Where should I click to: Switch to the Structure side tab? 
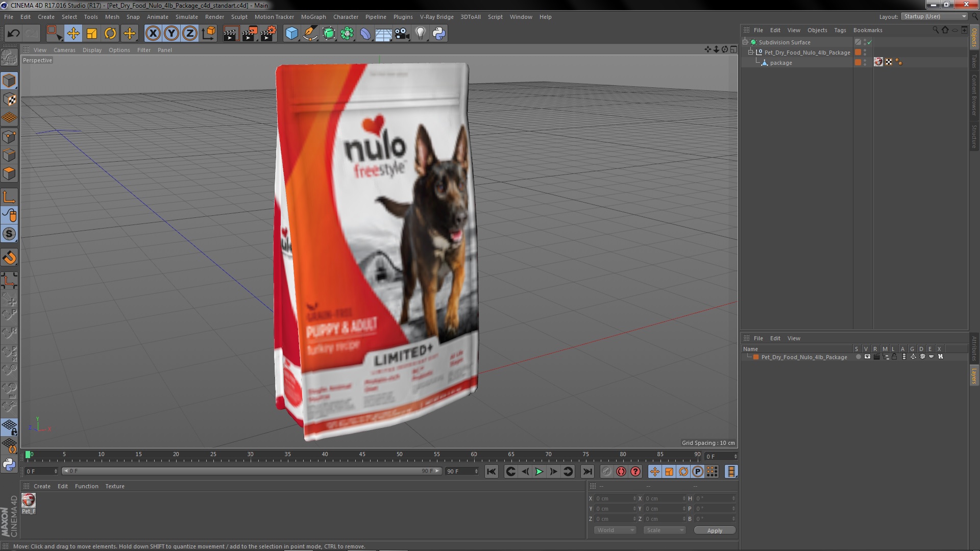(x=974, y=136)
